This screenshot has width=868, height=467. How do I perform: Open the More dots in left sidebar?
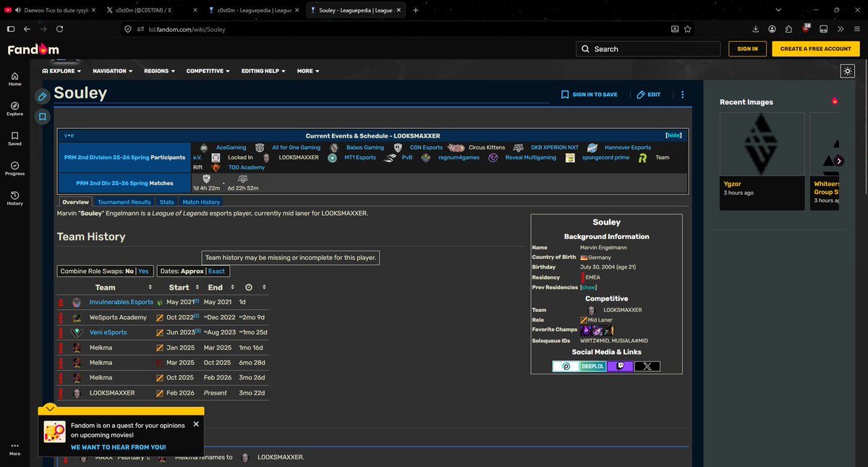[14, 448]
